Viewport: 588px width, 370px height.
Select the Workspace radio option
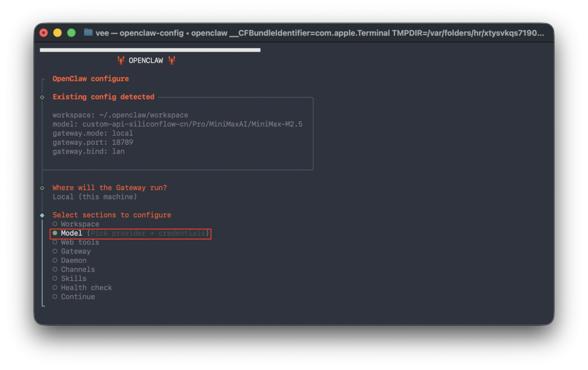[79, 224]
